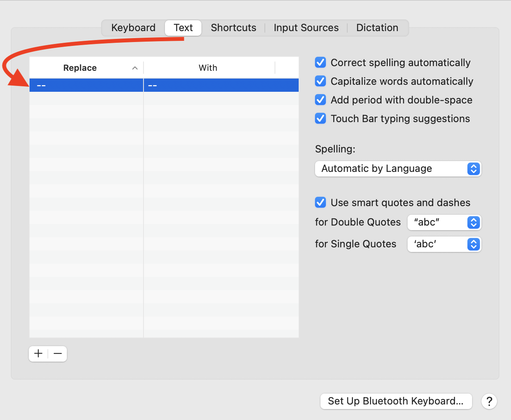Open the Spelling Automatic by Language dropdown
Screen dimensions: 511x420
[398, 169]
